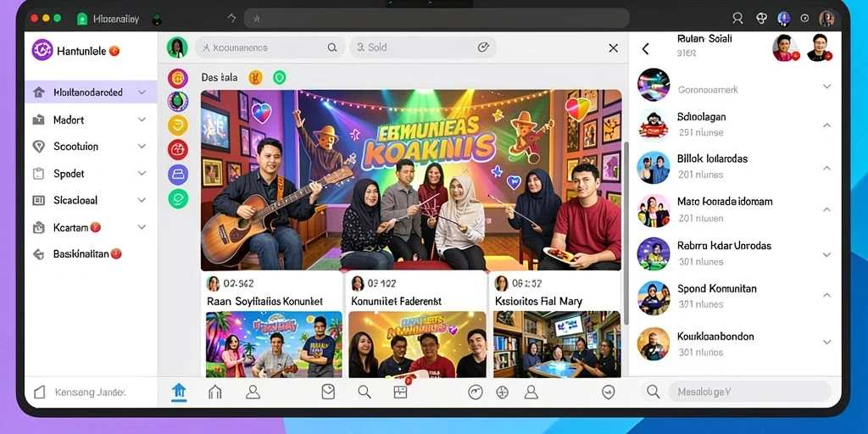Click the building icon in bottom bar
The height and width of the screenshot is (434, 868).
coord(214,392)
